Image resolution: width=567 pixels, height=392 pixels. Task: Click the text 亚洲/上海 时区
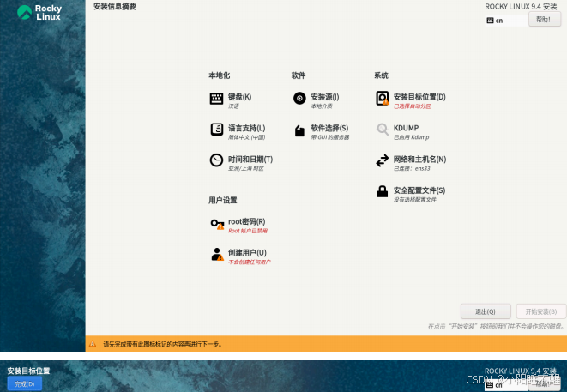[x=246, y=168]
